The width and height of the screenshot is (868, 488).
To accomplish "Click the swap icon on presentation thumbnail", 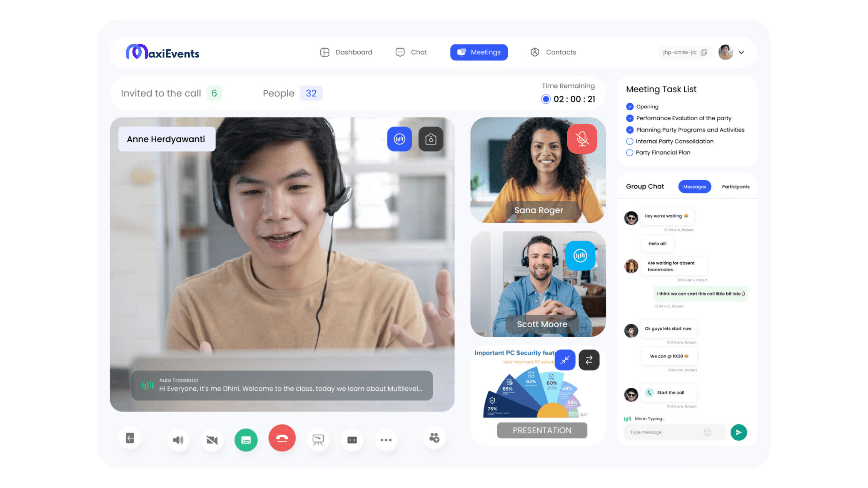I will [589, 360].
